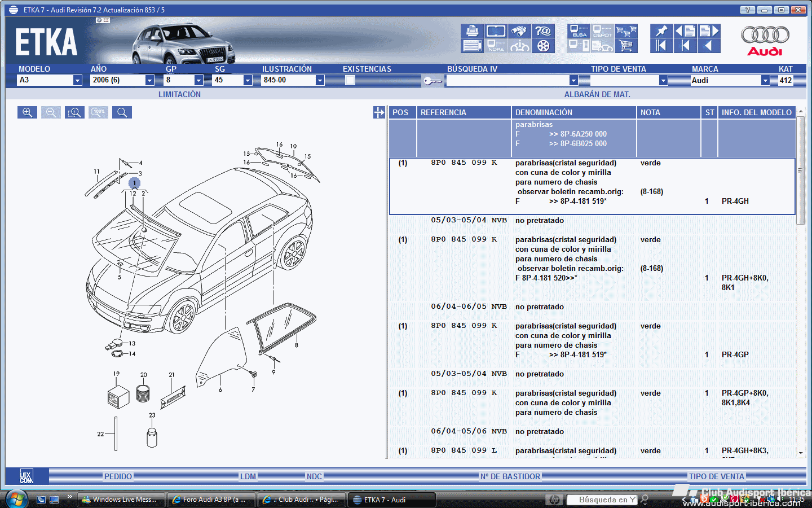Click the DEPOT toolbar icon
The width and height of the screenshot is (812, 508).
[602, 31]
